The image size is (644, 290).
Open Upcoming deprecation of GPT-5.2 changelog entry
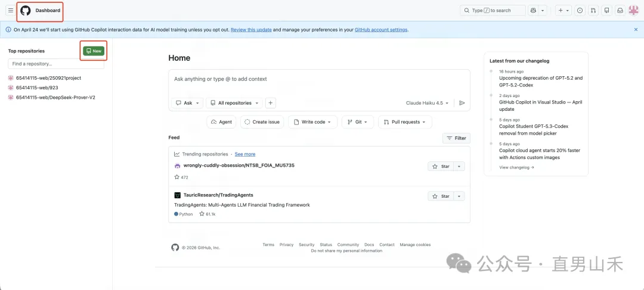tap(541, 82)
